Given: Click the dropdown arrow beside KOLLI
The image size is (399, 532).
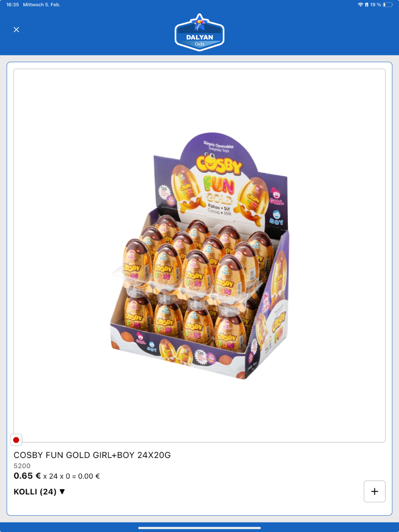Looking at the screenshot, I should [62, 492].
